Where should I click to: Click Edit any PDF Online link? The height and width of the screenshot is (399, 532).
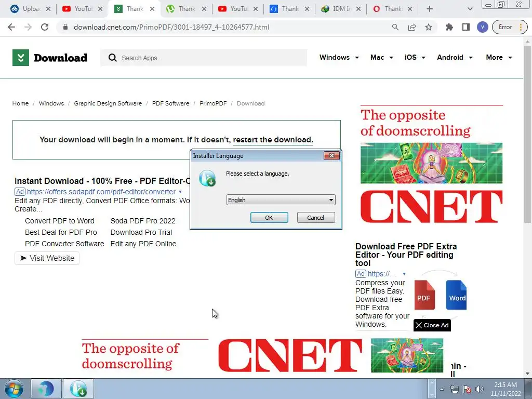pyautogui.click(x=143, y=244)
